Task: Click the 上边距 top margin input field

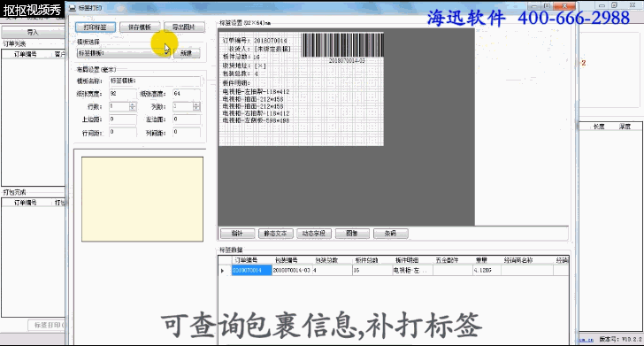Action: (123, 119)
